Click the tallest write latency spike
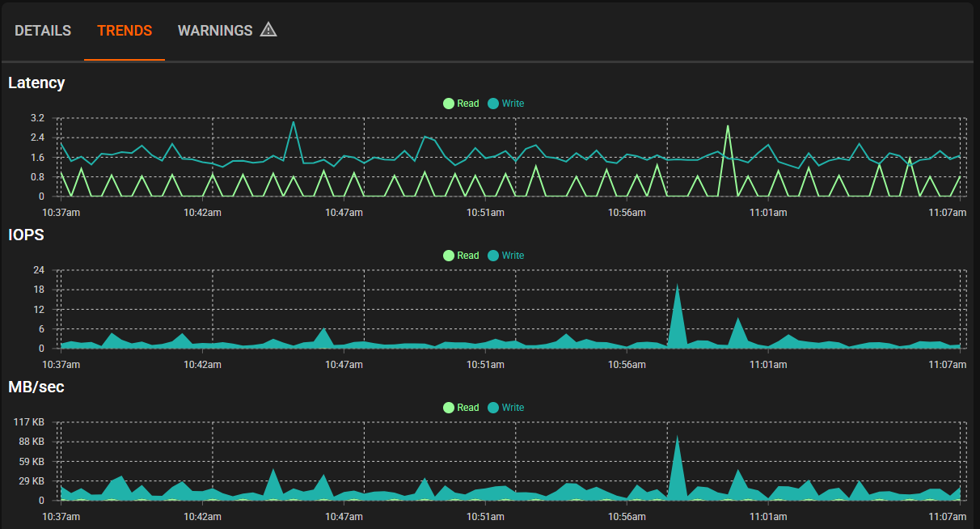 click(293, 123)
